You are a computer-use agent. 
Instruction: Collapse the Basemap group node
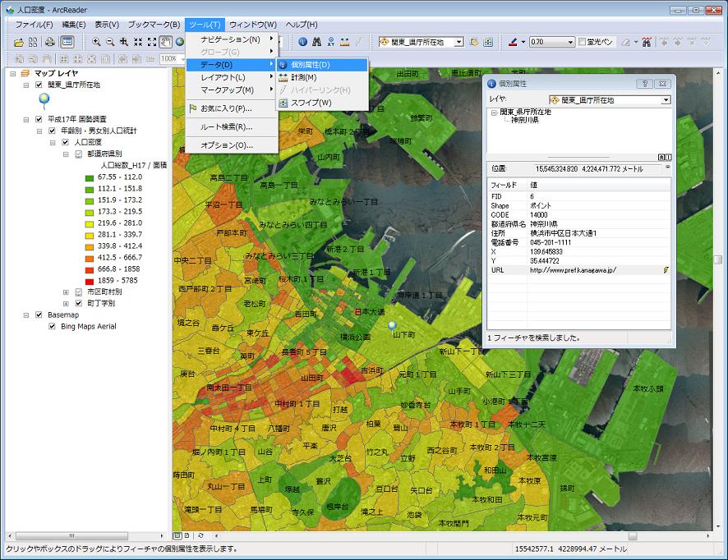click(26, 315)
